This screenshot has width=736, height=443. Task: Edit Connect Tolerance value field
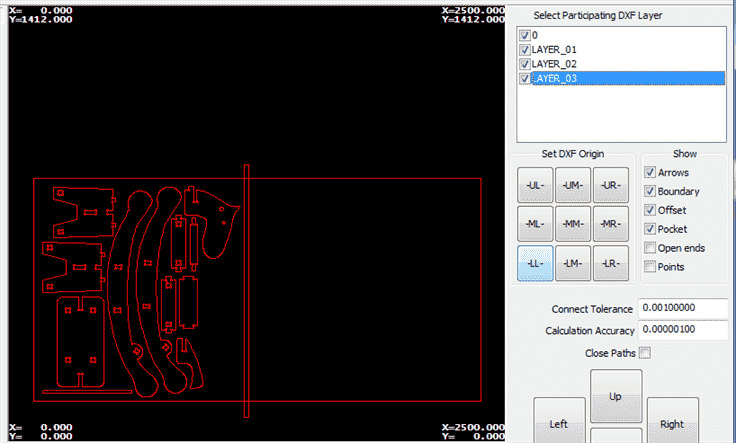(683, 308)
